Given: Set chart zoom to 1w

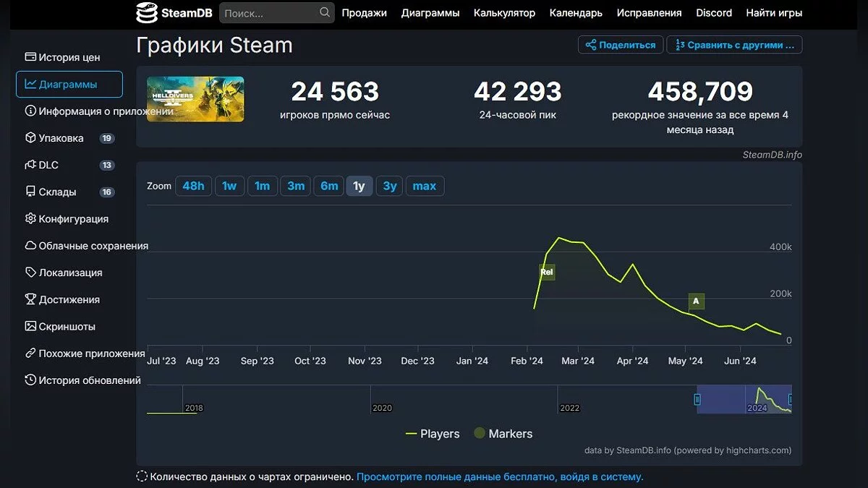Looking at the screenshot, I should pyautogui.click(x=229, y=186).
